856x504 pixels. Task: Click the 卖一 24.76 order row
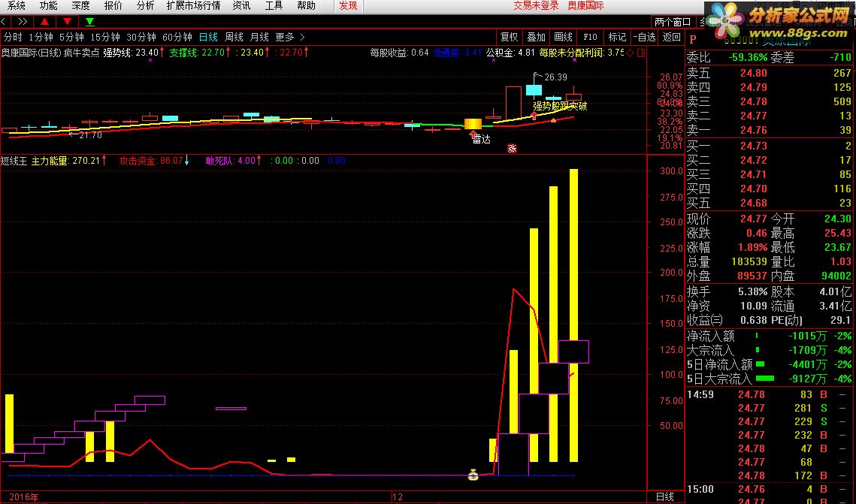tap(769, 131)
